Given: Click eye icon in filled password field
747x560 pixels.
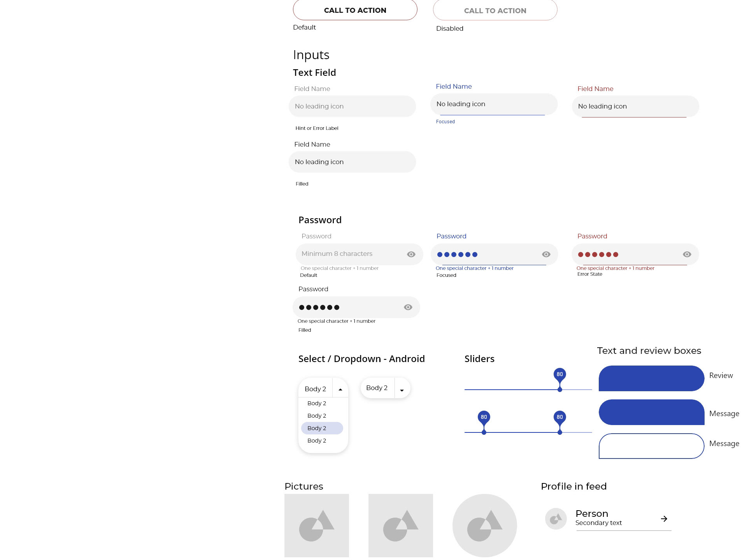Looking at the screenshot, I should pyautogui.click(x=408, y=307).
